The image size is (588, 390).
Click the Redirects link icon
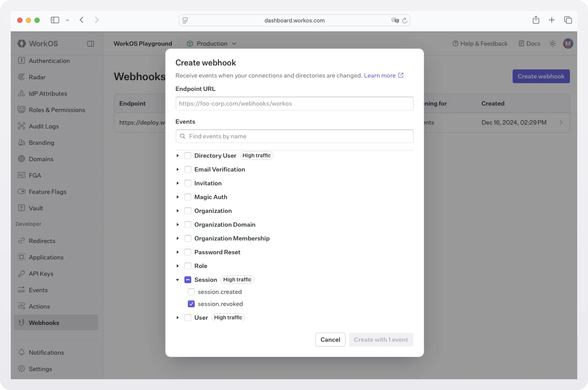click(22, 240)
